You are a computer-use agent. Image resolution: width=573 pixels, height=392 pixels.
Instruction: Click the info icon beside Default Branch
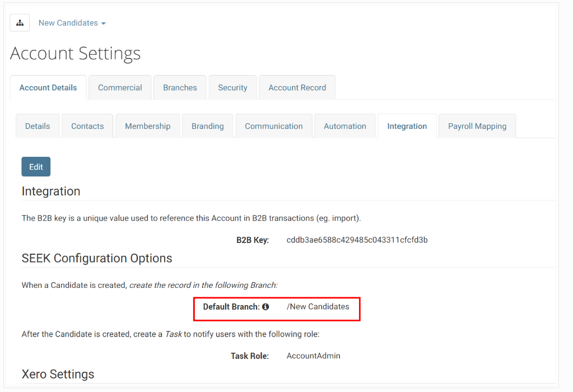(265, 307)
